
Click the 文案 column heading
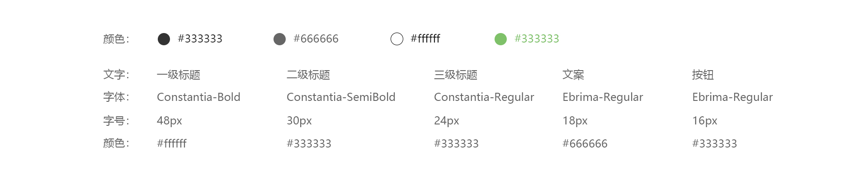[573, 75]
